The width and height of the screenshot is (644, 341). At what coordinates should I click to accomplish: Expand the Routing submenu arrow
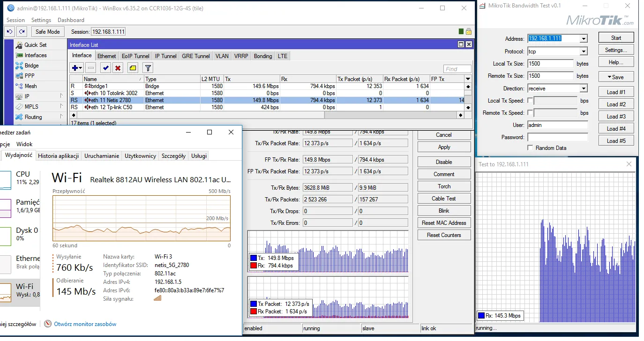(61, 117)
